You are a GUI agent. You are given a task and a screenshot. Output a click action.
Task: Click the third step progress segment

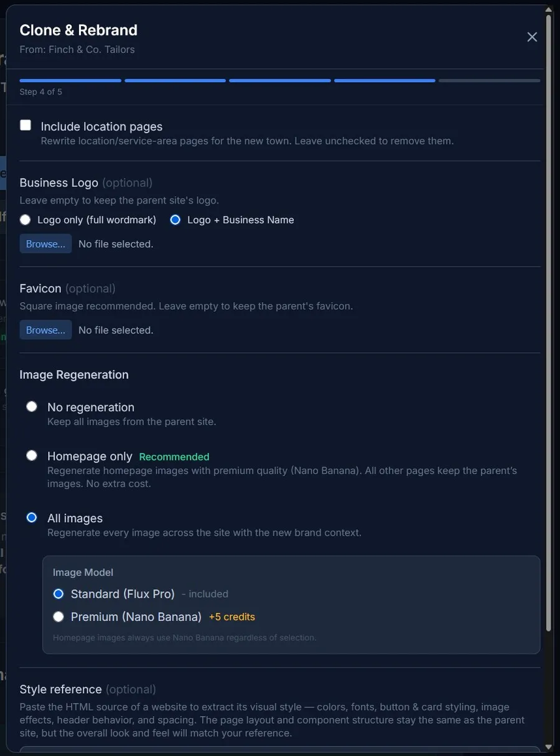click(x=279, y=80)
